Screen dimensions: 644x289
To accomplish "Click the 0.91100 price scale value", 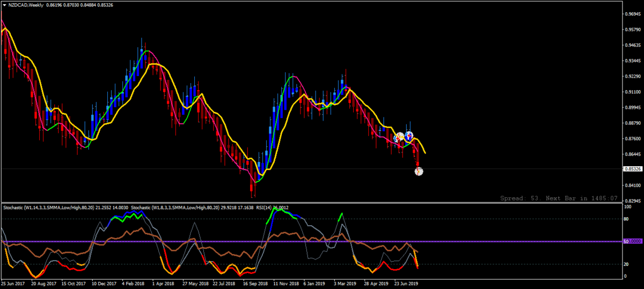I will (x=633, y=92).
